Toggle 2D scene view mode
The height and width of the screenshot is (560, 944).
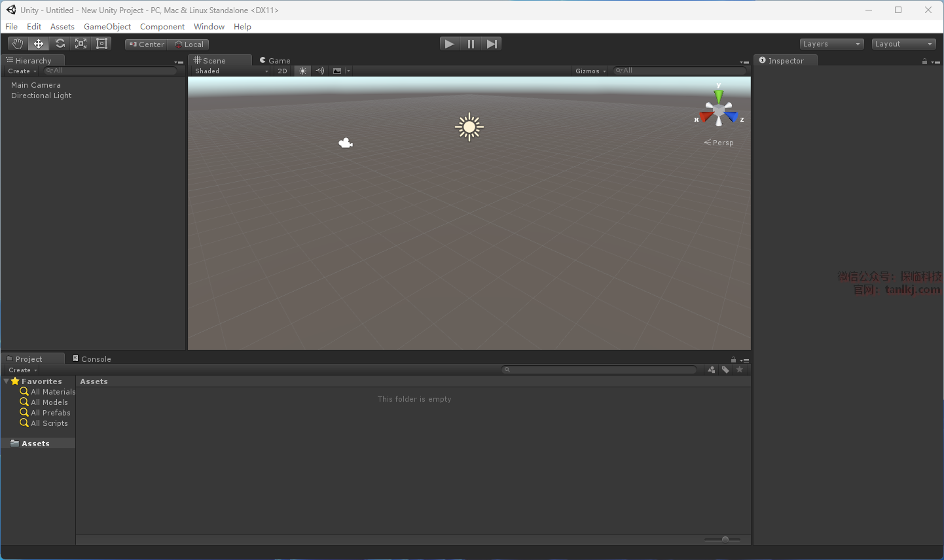(x=282, y=71)
